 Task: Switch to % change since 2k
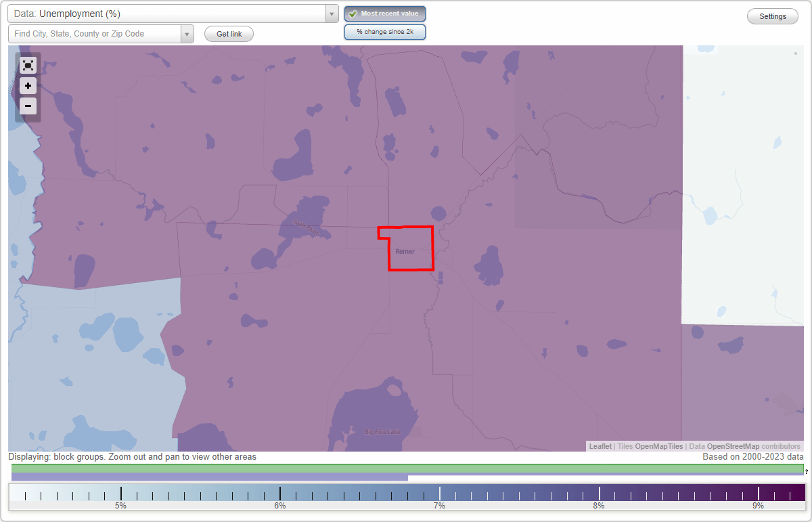[x=385, y=32]
